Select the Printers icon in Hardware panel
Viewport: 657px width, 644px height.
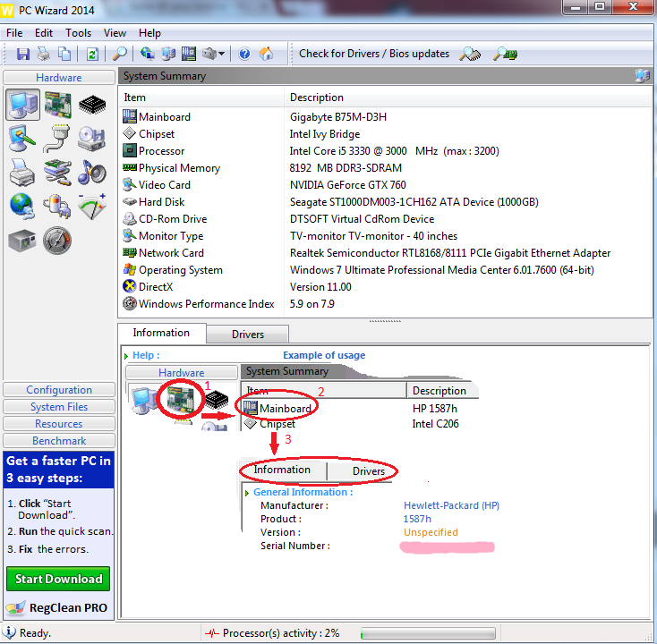(22, 173)
